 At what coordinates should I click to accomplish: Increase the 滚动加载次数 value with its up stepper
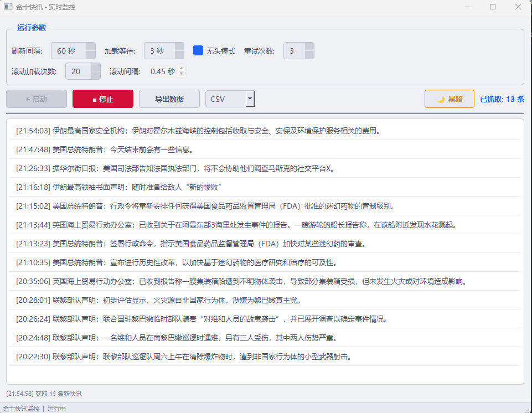[96, 67]
